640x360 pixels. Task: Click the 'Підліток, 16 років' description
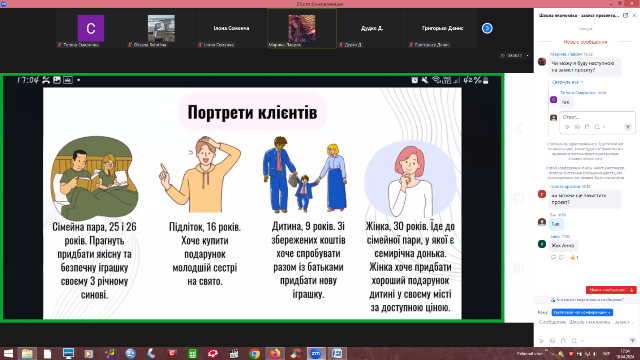click(x=205, y=253)
